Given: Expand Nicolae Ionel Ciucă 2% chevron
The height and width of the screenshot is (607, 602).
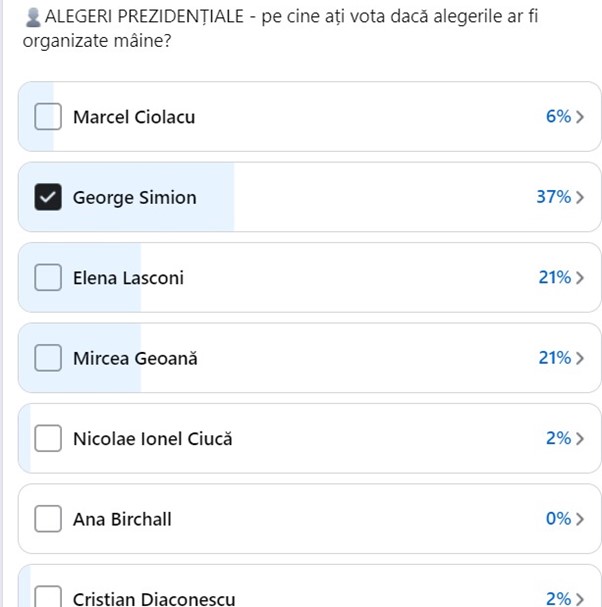Looking at the screenshot, I should [580, 438].
